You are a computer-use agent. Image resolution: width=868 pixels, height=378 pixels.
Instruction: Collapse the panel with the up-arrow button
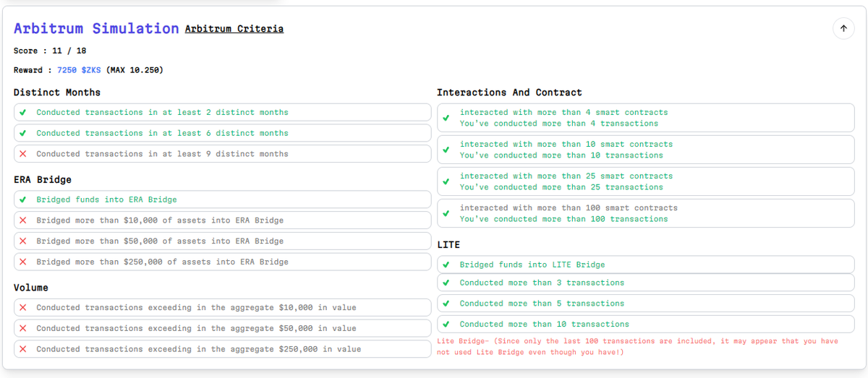pyautogui.click(x=843, y=29)
